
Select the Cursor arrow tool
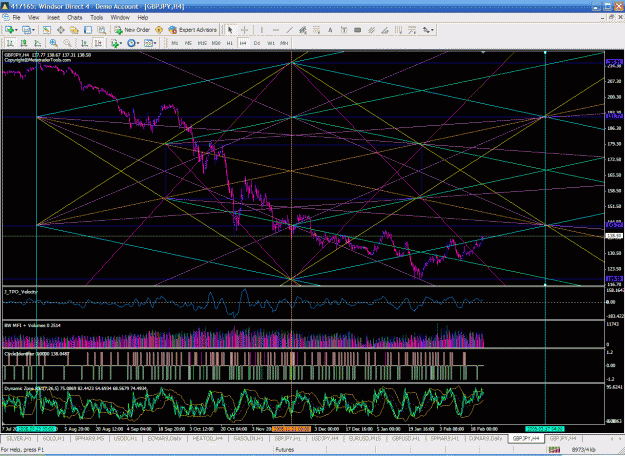coord(230,30)
